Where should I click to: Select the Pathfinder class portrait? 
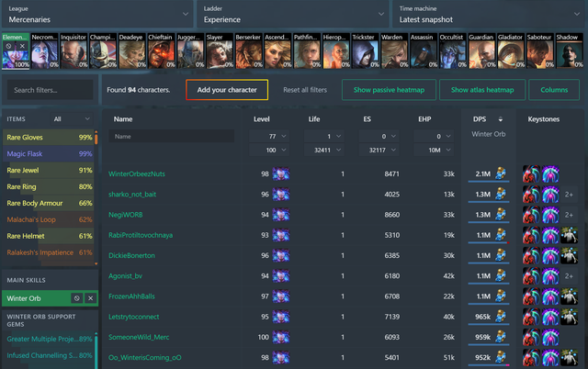pyautogui.click(x=307, y=51)
